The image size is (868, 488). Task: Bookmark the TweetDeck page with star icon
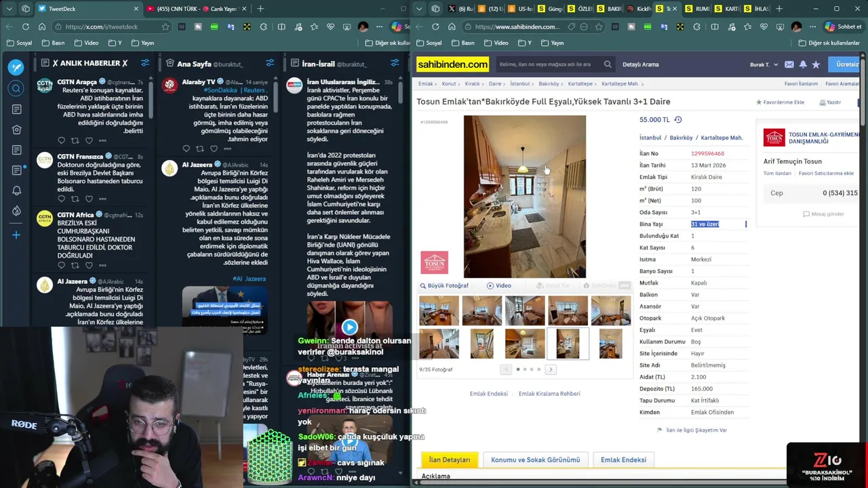165,26
